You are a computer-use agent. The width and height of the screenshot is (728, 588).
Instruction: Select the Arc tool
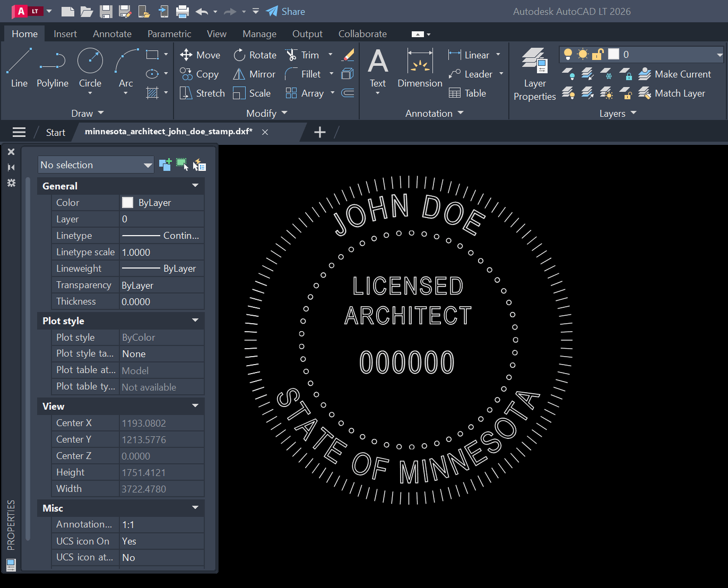(x=126, y=68)
